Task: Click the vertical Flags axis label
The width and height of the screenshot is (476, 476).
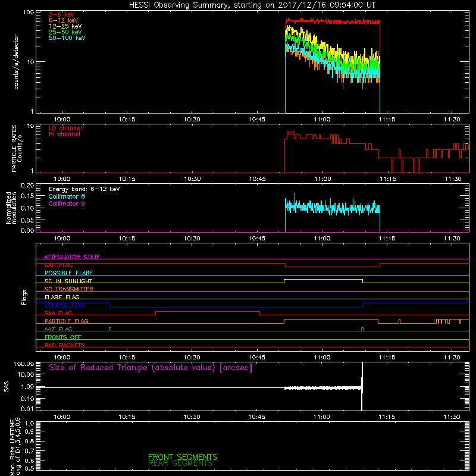Action: [24, 297]
